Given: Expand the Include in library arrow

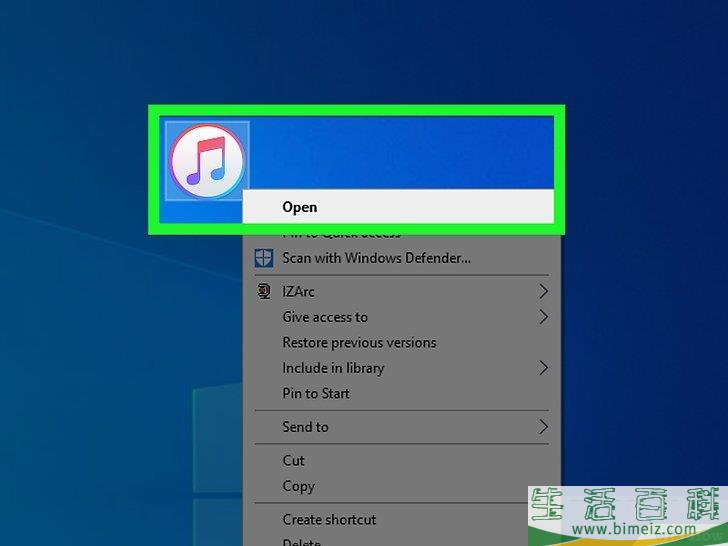Looking at the screenshot, I should pyautogui.click(x=543, y=368).
